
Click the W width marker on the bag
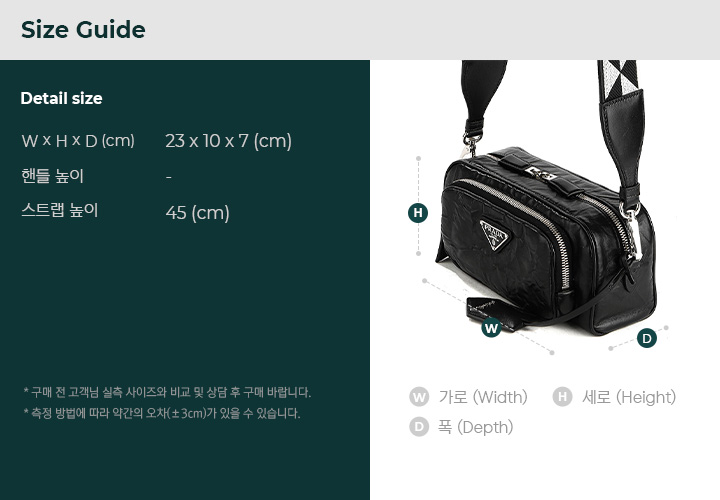(491, 328)
